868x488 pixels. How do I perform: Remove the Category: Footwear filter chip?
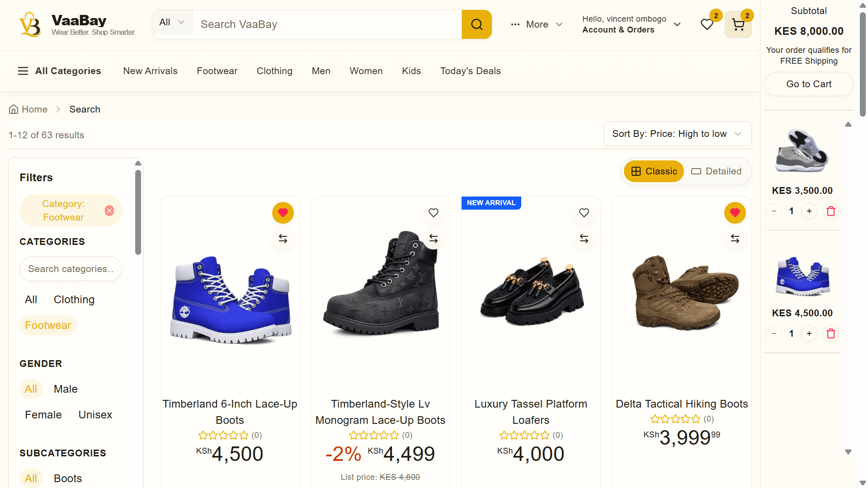point(109,211)
